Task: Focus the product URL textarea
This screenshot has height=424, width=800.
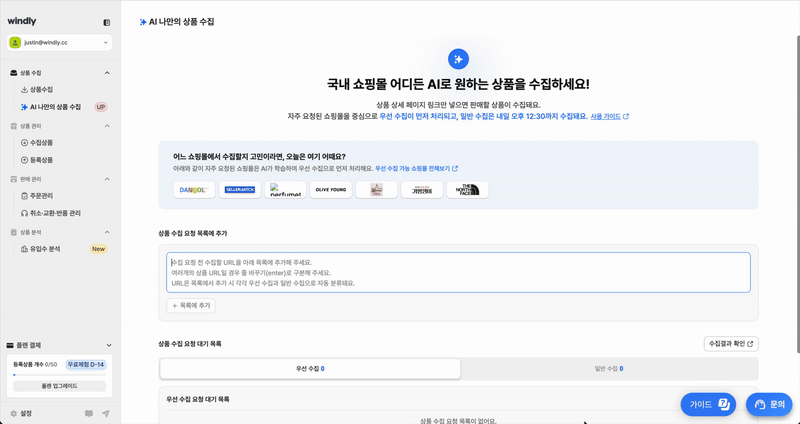Action: click(458, 272)
